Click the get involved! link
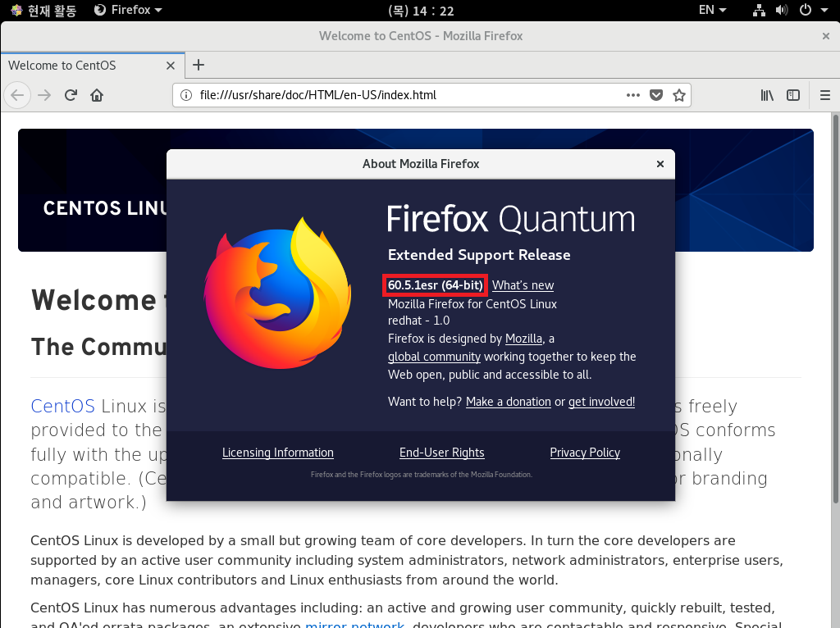 (601, 402)
